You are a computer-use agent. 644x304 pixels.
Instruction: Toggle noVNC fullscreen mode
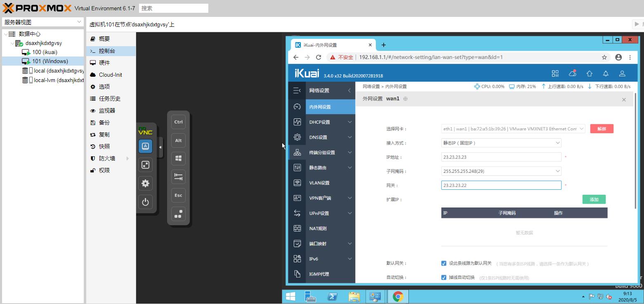145,165
